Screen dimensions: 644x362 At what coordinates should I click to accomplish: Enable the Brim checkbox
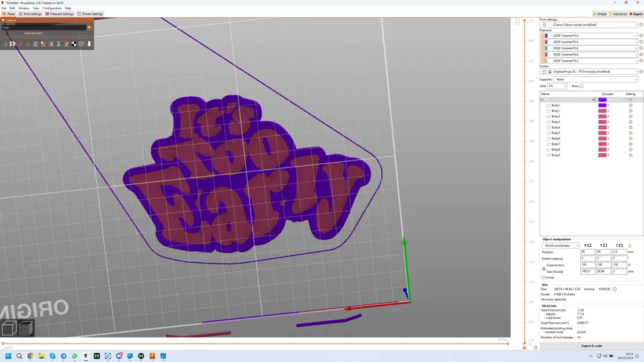(581, 86)
